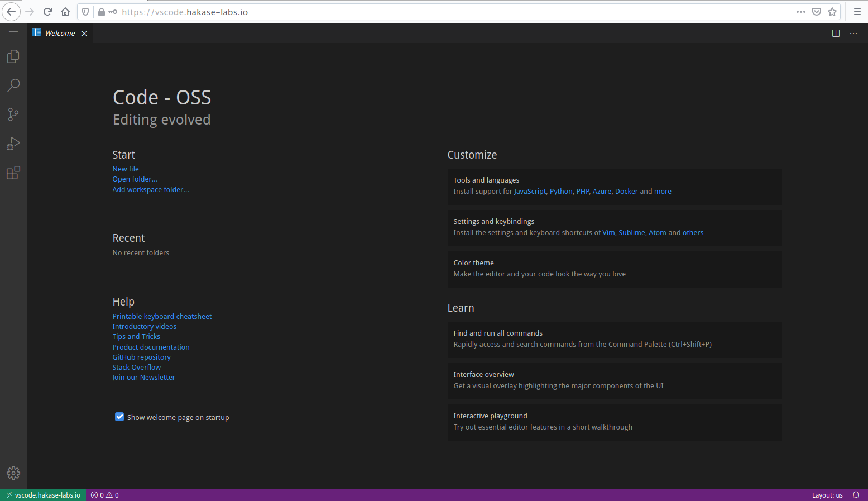The height and width of the screenshot is (501, 868).
Task: Install Atom keybindings link
Action: point(658,233)
